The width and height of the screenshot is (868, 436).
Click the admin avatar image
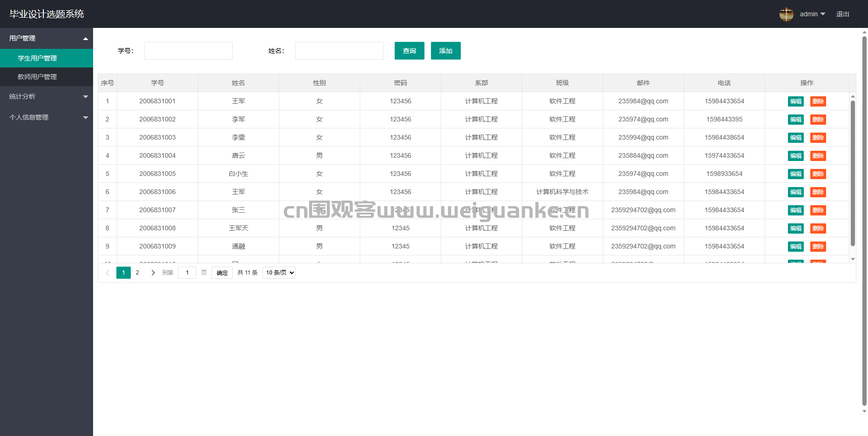pyautogui.click(x=787, y=14)
